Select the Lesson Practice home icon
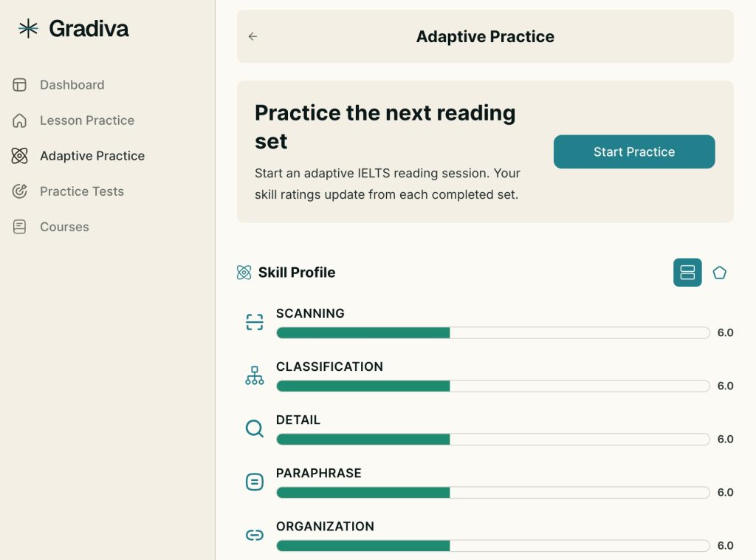This screenshot has width=756, height=560. tap(20, 120)
